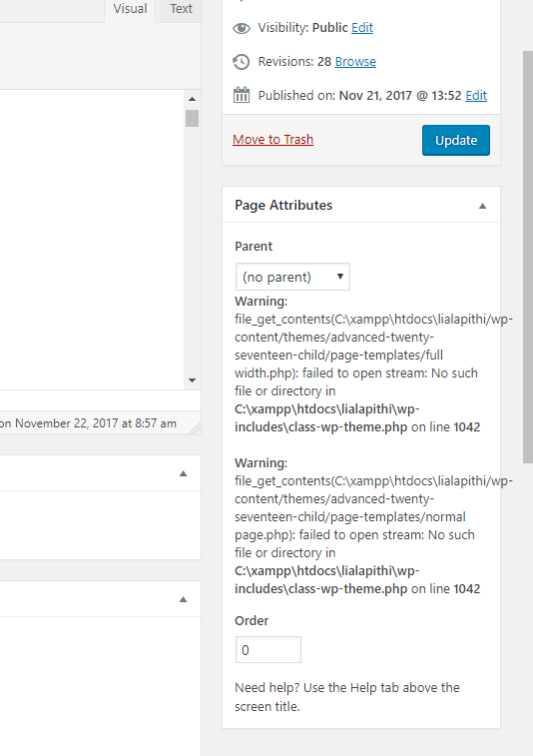
Task: Collapse the Page Attributes panel
Action: click(x=482, y=206)
